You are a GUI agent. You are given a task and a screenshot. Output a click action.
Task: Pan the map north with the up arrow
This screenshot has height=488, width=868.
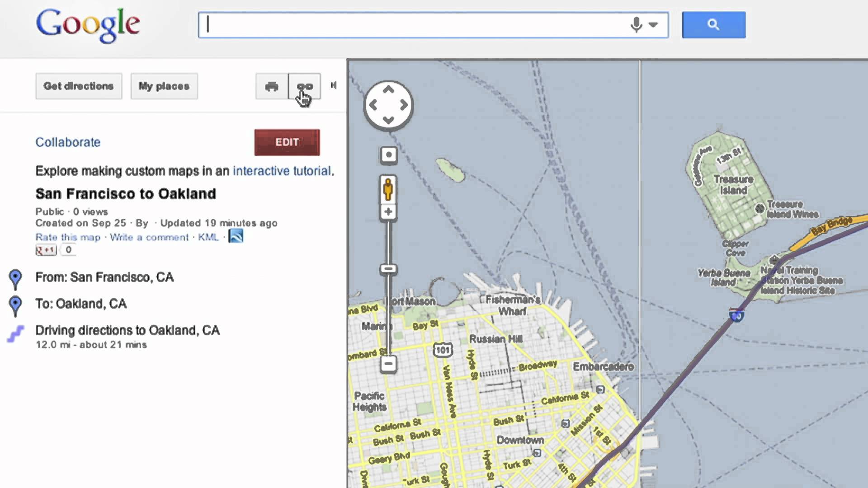point(388,89)
